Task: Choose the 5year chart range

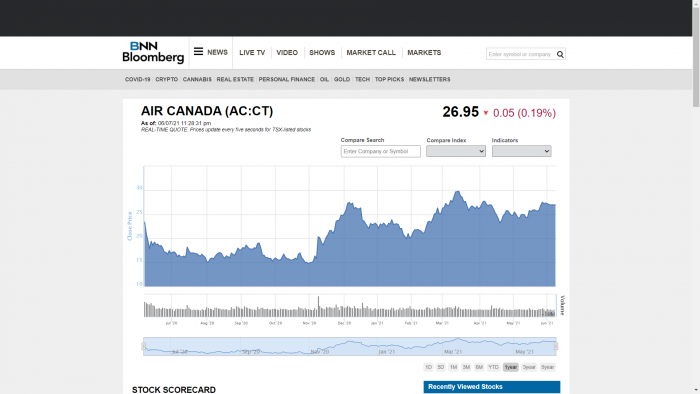Action: coord(547,367)
